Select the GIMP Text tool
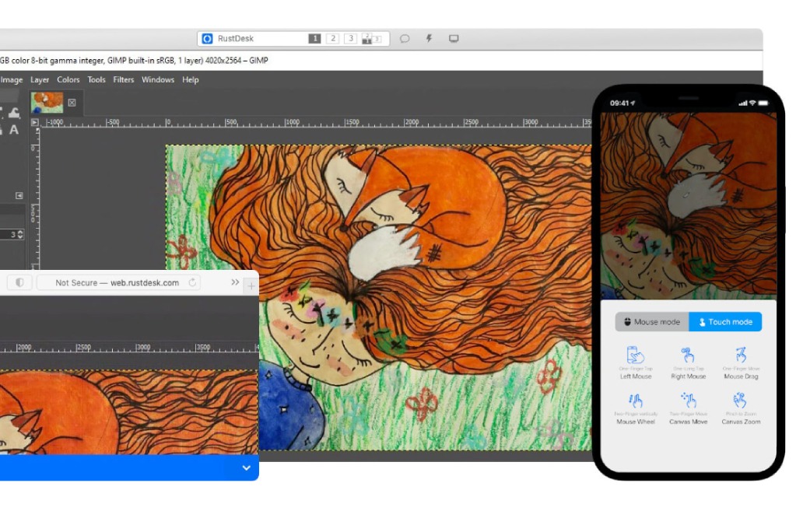Image resolution: width=796 pixels, height=532 pixels. pyautogui.click(x=13, y=130)
